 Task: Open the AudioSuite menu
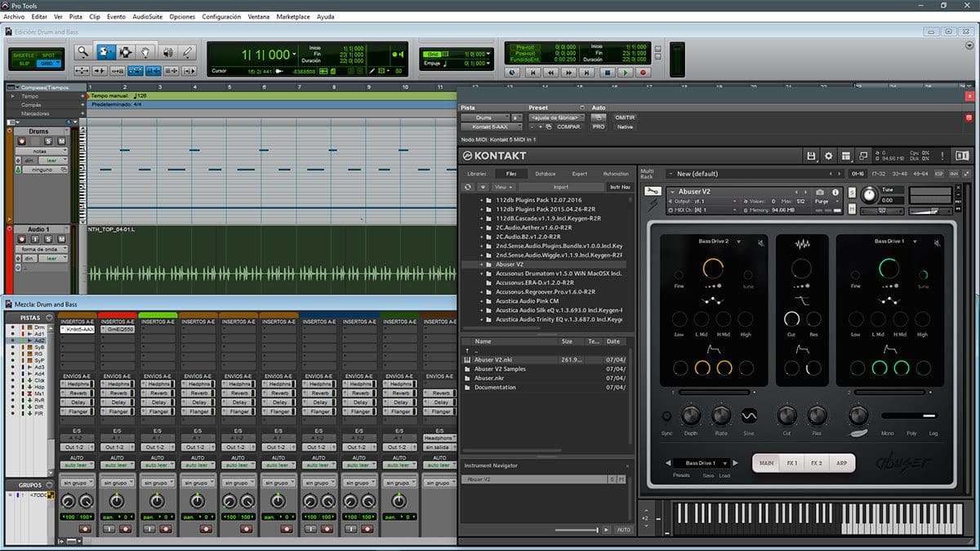(146, 16)
